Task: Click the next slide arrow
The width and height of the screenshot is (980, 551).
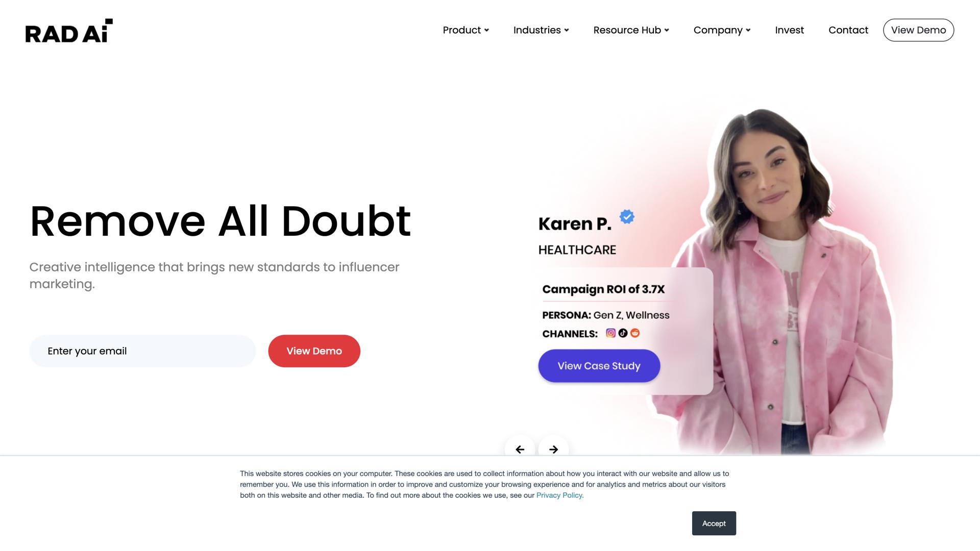Action: tap(553, 449)
